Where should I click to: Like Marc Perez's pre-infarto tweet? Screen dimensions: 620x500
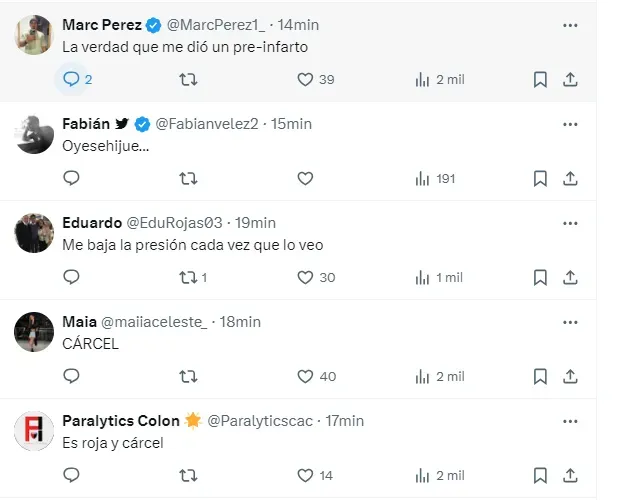tap(306, 79)
